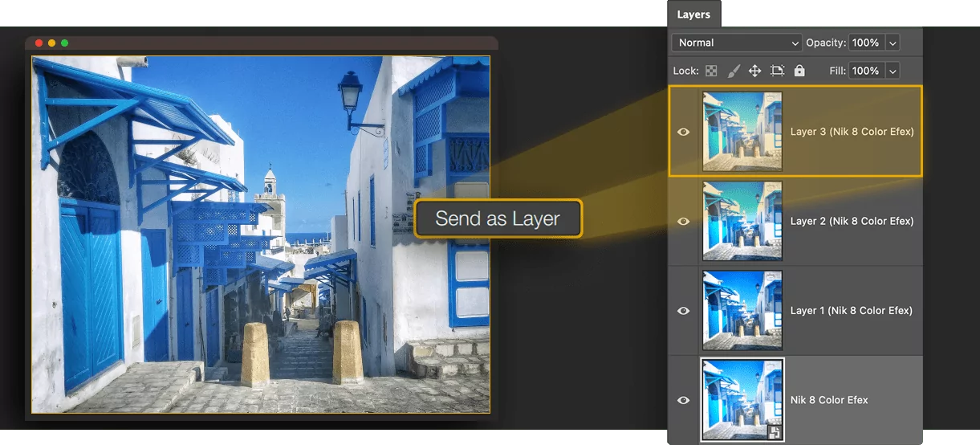Hide Layer 3 (Nik 8 Color Efex)
The image size is (980, 445).
683,132
